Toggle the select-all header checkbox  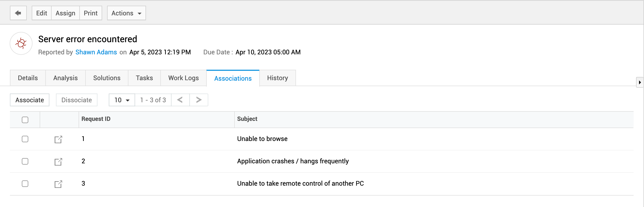tap(25, 120)
